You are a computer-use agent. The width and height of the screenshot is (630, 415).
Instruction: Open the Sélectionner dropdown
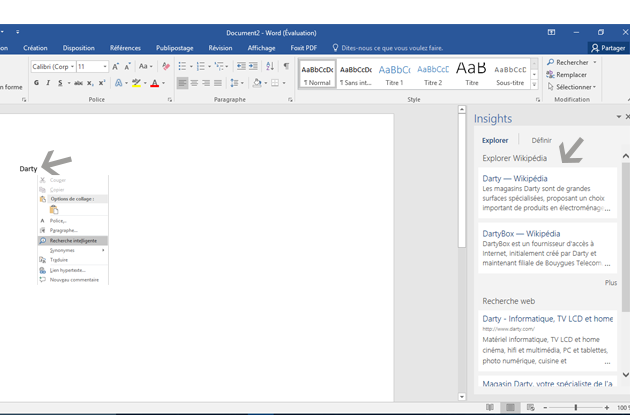(x=572, y=87)
